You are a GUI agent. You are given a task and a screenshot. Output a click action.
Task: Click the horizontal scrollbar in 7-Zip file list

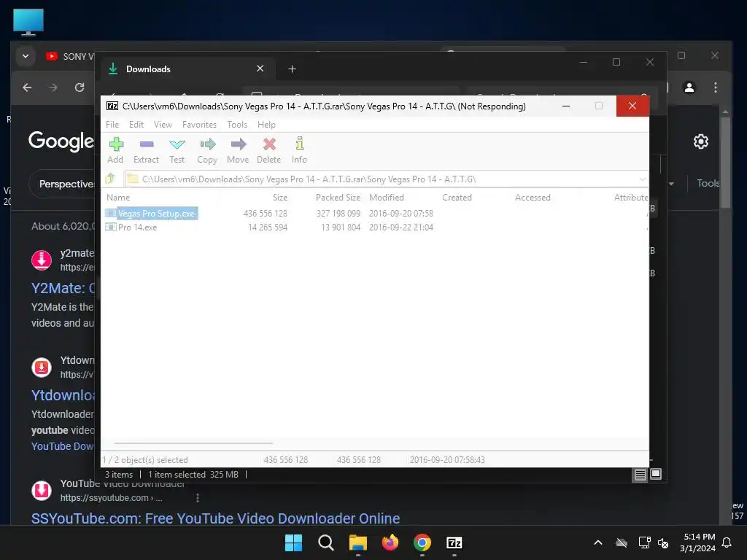pyautogui.click(x=193, y=443)
